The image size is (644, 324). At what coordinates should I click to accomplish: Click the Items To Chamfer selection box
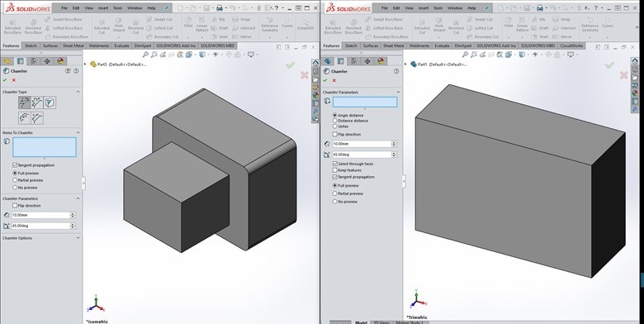(45, 147)
